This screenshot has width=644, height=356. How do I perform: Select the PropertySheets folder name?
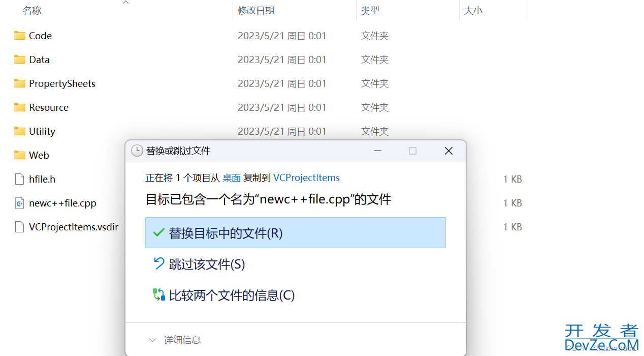point(62,83)
